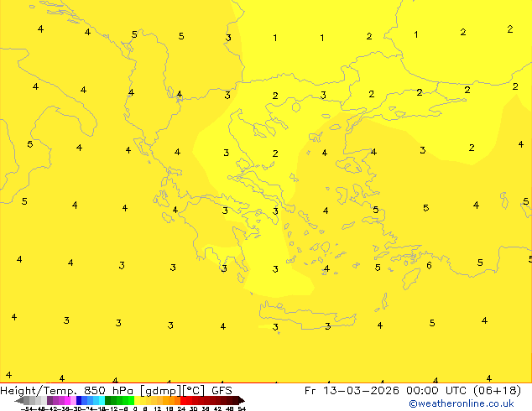Click the lone "6" temperature value on the map
Viewport: 532px width, 411px height.
point(429,265)
